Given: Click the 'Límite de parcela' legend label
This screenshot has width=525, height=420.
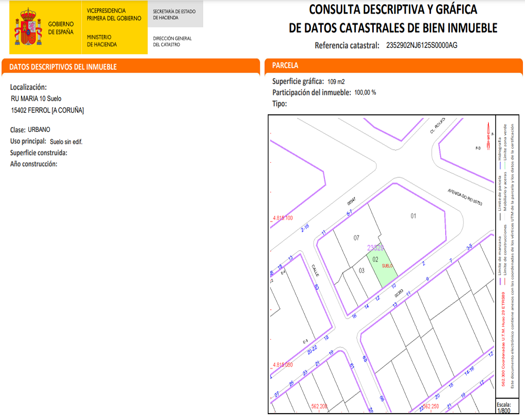Looking at the screenshot, I should point(500,193).
